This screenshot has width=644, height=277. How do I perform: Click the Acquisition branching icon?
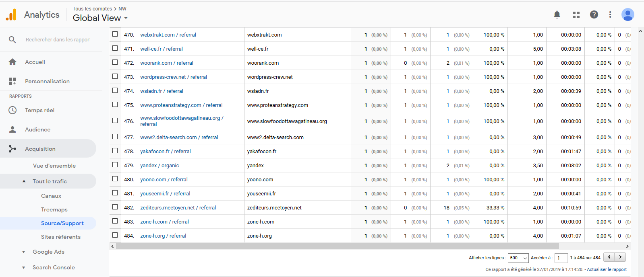tap(12, 149)
